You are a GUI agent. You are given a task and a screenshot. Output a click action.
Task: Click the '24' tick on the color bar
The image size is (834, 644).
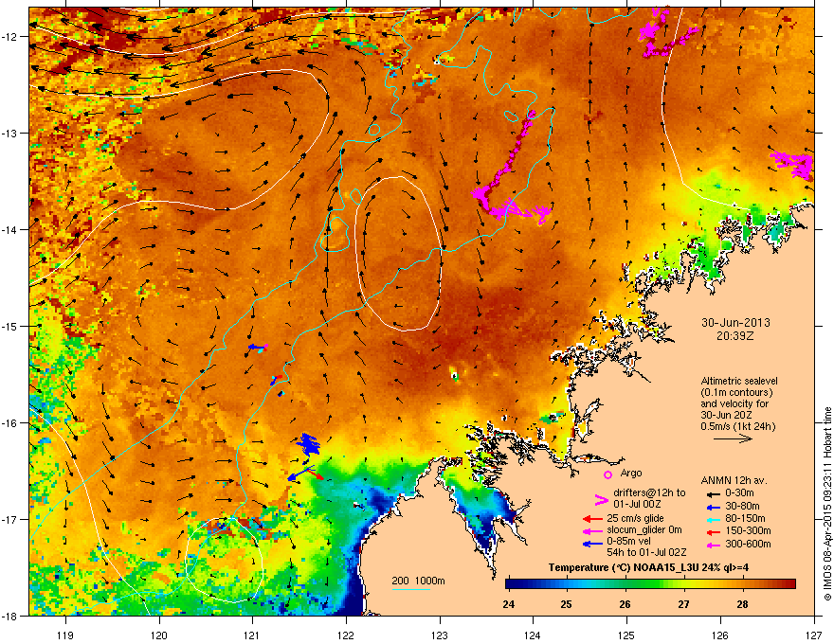click(509, 604)
